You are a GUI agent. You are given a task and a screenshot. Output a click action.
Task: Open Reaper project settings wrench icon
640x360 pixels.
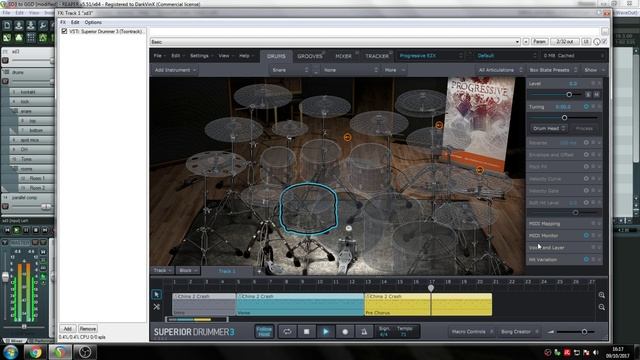coord(42,25)
